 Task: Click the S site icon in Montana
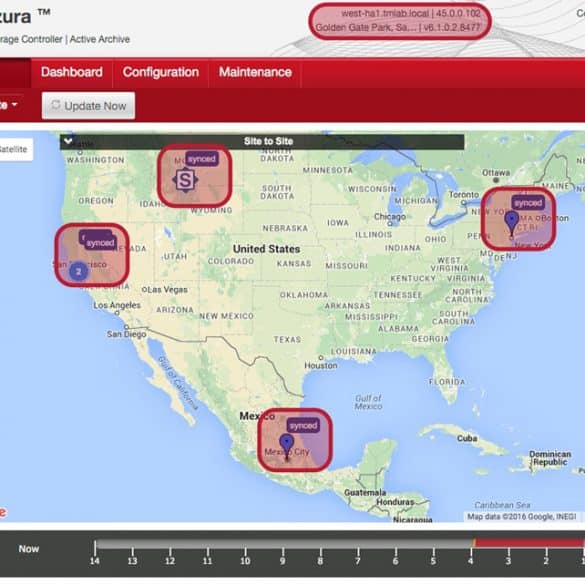click(185, 180)
